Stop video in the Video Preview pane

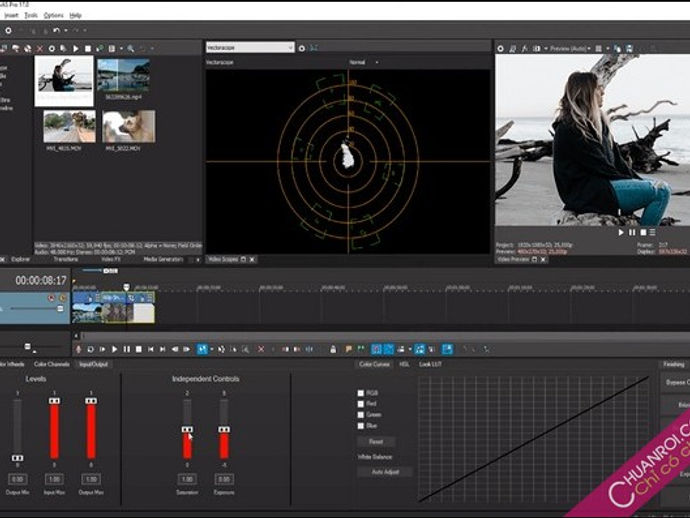click(643, 232)
